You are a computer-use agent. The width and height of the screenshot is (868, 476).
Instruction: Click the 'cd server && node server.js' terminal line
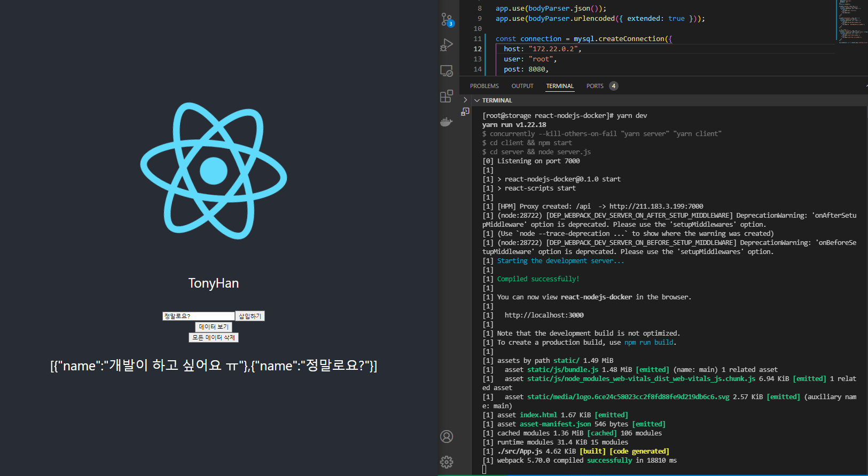pyautogui.click(x=536, y=152)
